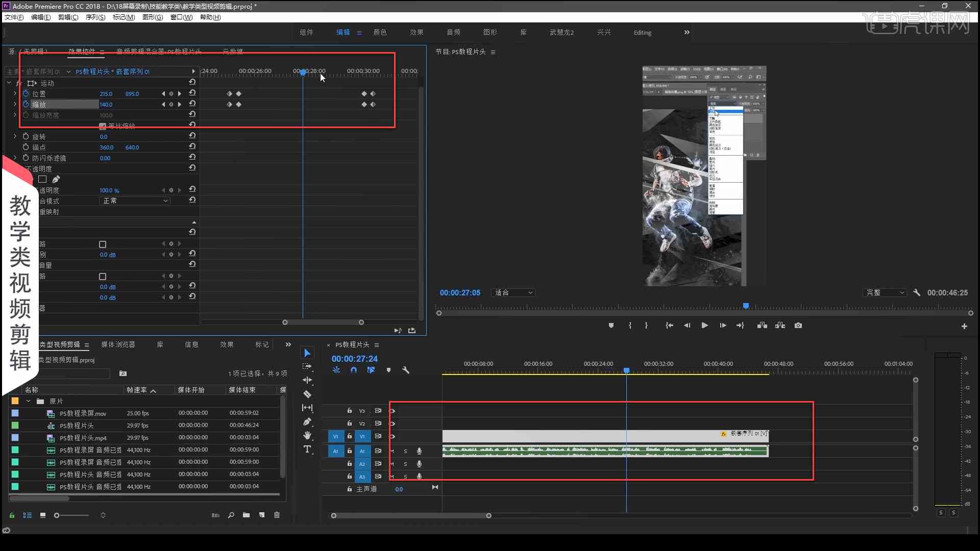Toggle V3 track output eye
The width and height of the screenshot is (980, 551).
click(x=393, y=411)
